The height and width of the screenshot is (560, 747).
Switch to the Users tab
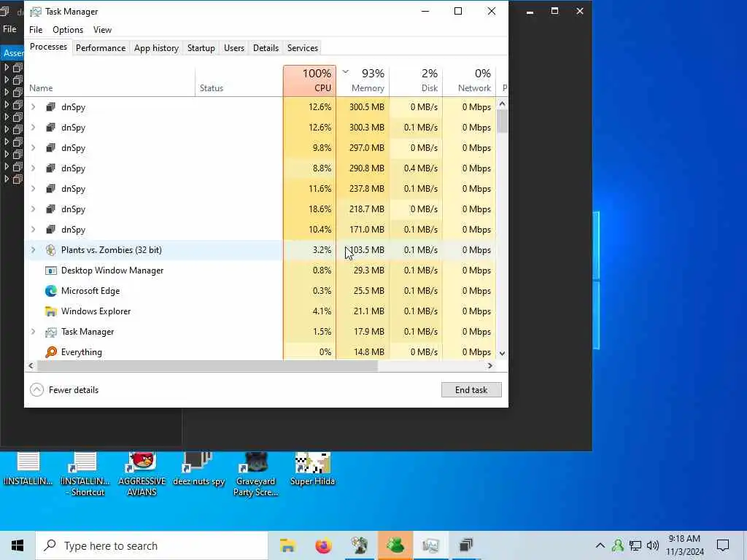[x=234, y=48]
